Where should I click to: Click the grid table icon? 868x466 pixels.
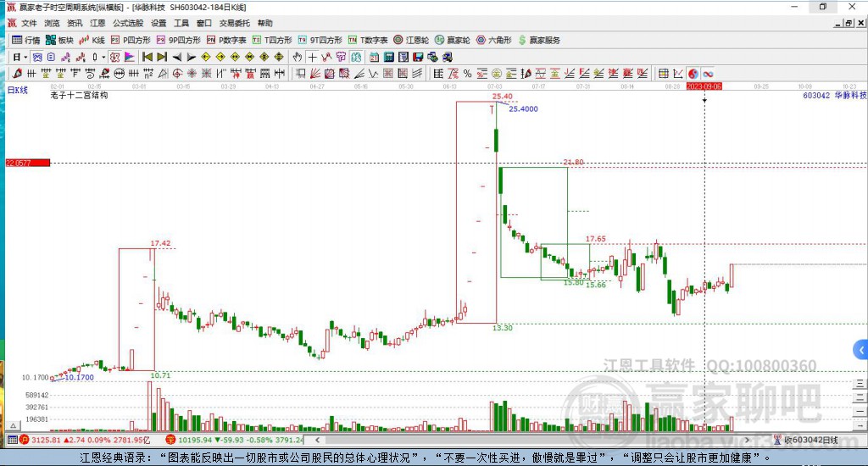pos(663,73)
